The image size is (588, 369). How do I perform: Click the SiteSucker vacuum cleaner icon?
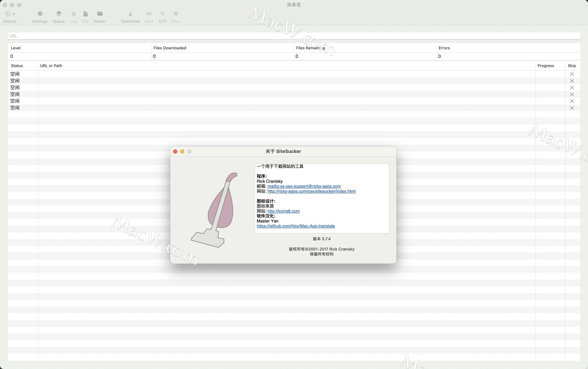coord(214,210)
